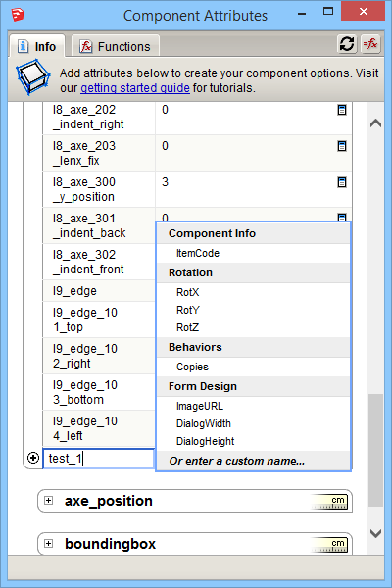Select Copies under Behaviors
This screenshot has height=588, width=392.
192,367
